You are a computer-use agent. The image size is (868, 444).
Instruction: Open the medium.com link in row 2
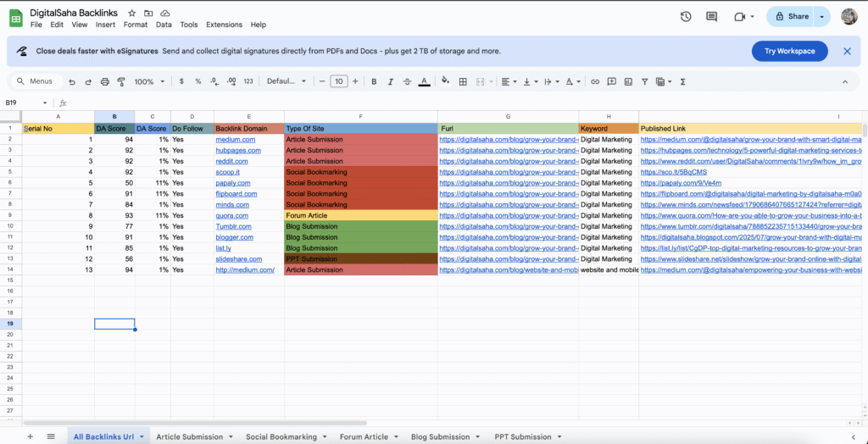pos(236,140)
